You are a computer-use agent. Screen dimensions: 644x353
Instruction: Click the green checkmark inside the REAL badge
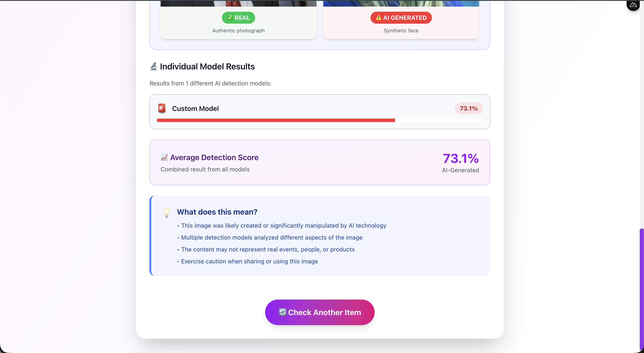(x=230, y=17)
